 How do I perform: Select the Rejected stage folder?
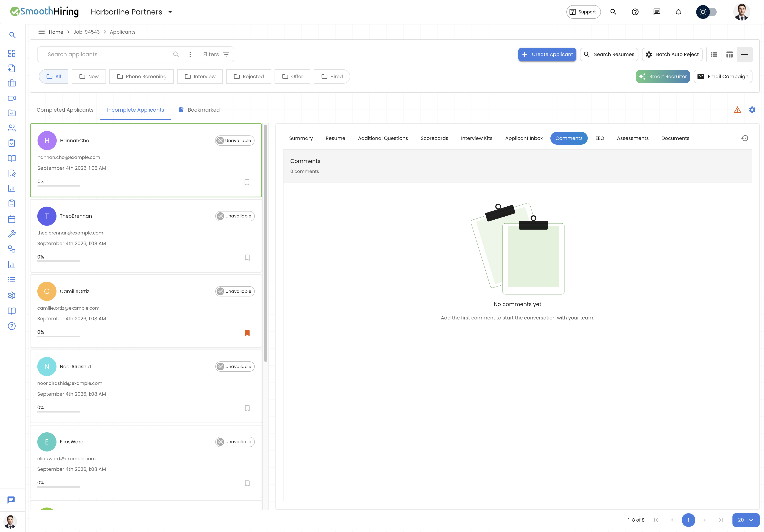tap(249, 76)
